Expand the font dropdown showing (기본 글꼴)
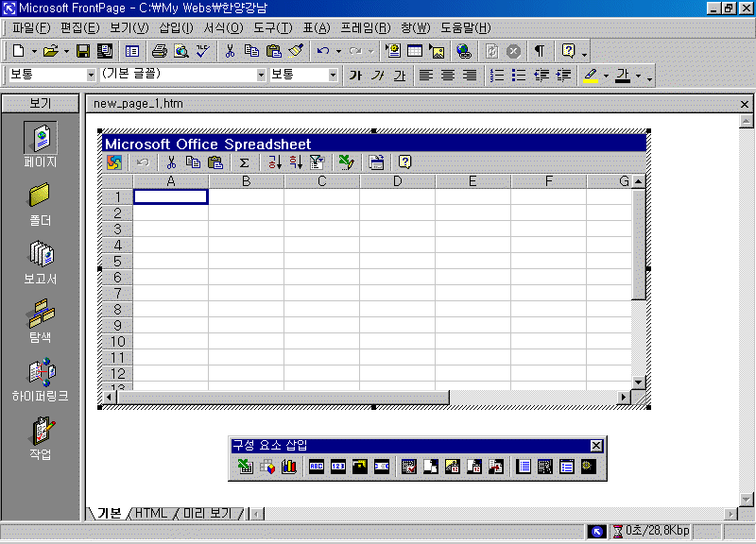This screenshot has height=544, width=756. click(261, 76)
